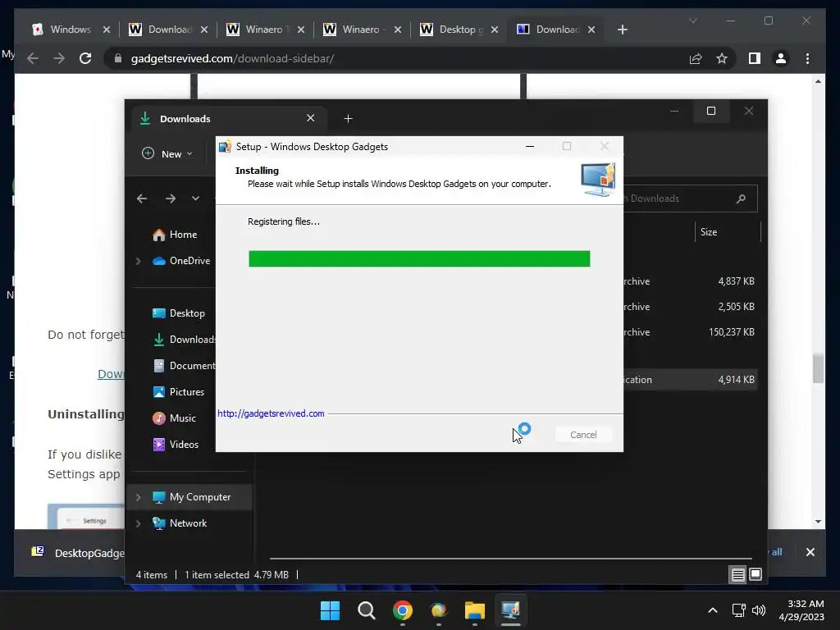Expand the Network tree node
The image size is (840, 630).
[x=138, y=523]
